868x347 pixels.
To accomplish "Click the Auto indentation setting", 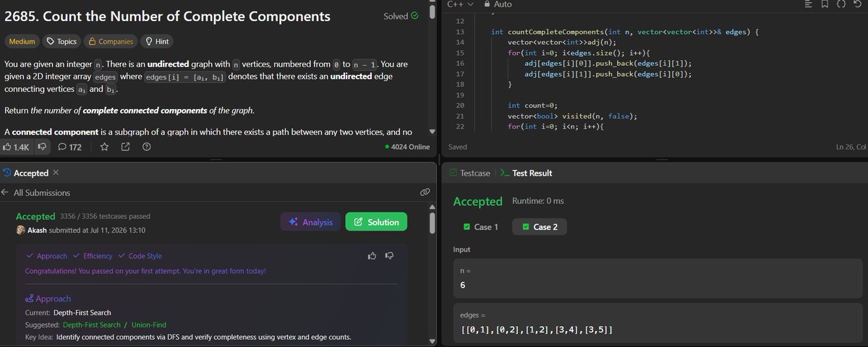I will point(503,4).
